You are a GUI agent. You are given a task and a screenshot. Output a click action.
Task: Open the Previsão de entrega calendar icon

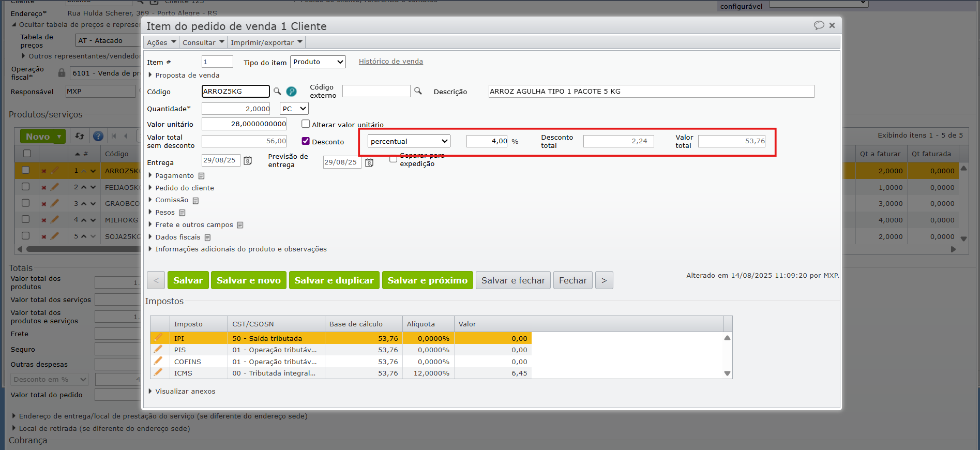click(369, 162)
